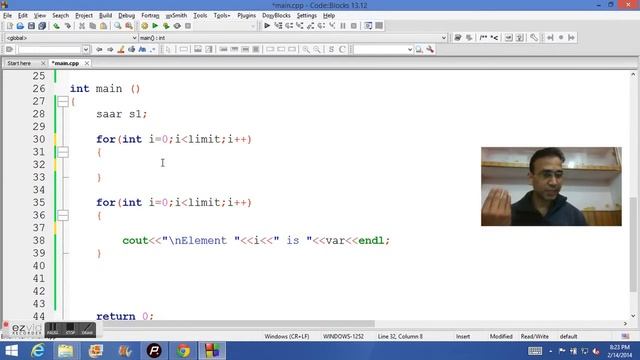Click the Run to cursor debug icon
Image resolution: width=640 pixels, height=360 pixels.
click(x=278, y=26)
